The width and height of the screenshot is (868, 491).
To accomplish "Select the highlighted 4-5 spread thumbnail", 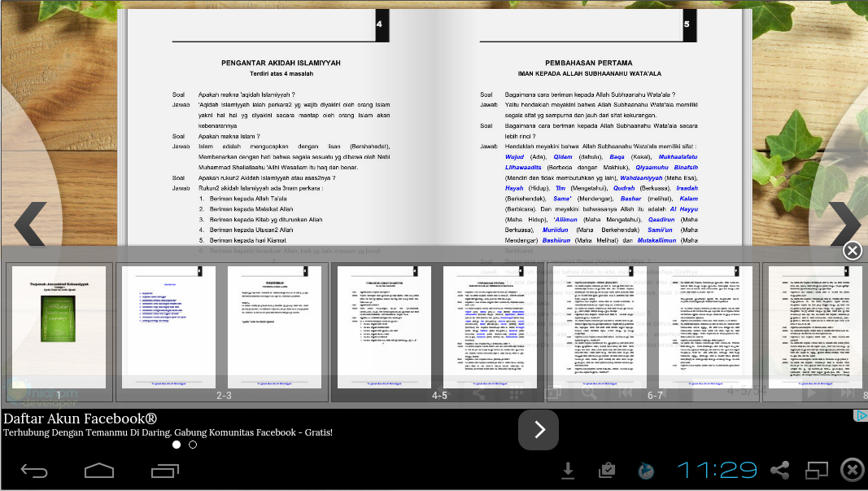I will click(438, 327).
